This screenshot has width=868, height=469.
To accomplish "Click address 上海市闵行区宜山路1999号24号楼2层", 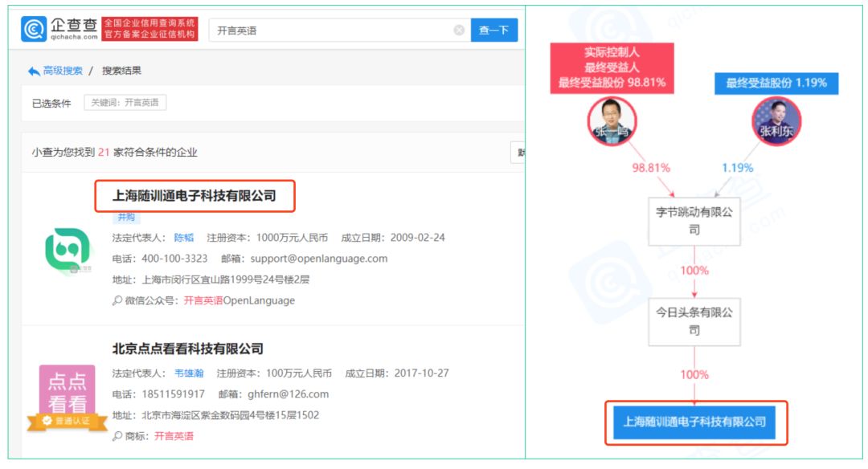I will (225, 279).
